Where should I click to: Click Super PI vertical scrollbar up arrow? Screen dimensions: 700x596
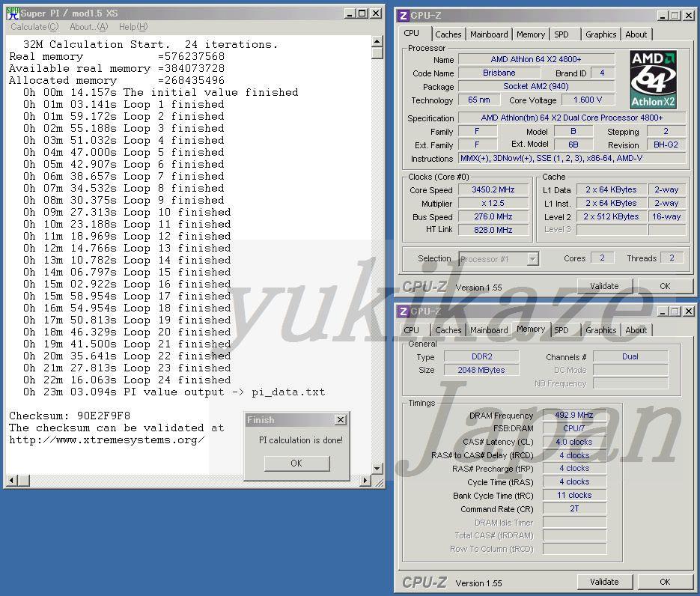tap(377, 41)
